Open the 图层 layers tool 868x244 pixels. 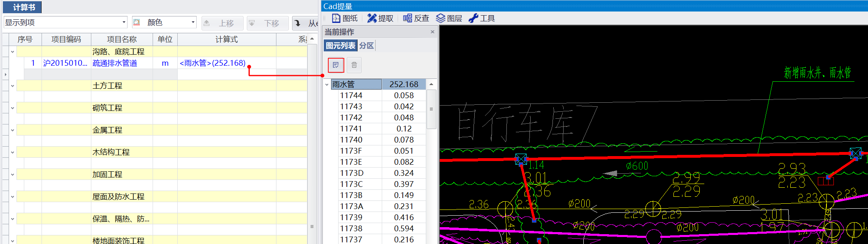pos(449,18)
